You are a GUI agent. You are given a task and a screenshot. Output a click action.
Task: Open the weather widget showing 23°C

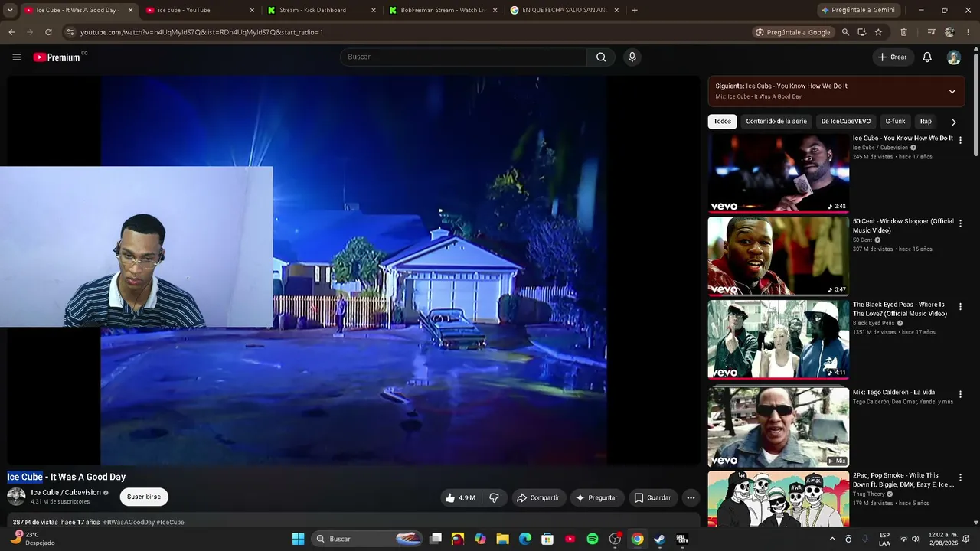[x=32, y=539]
